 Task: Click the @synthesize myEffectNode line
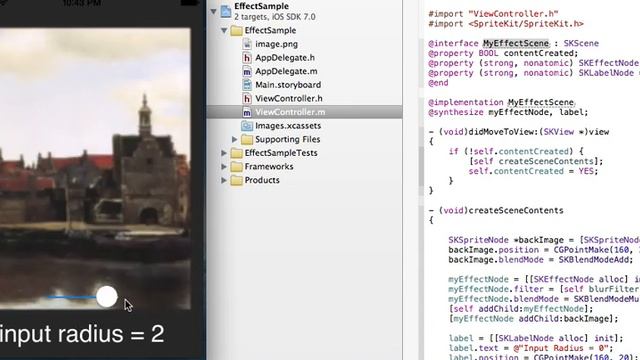click(x=508, y=112)
